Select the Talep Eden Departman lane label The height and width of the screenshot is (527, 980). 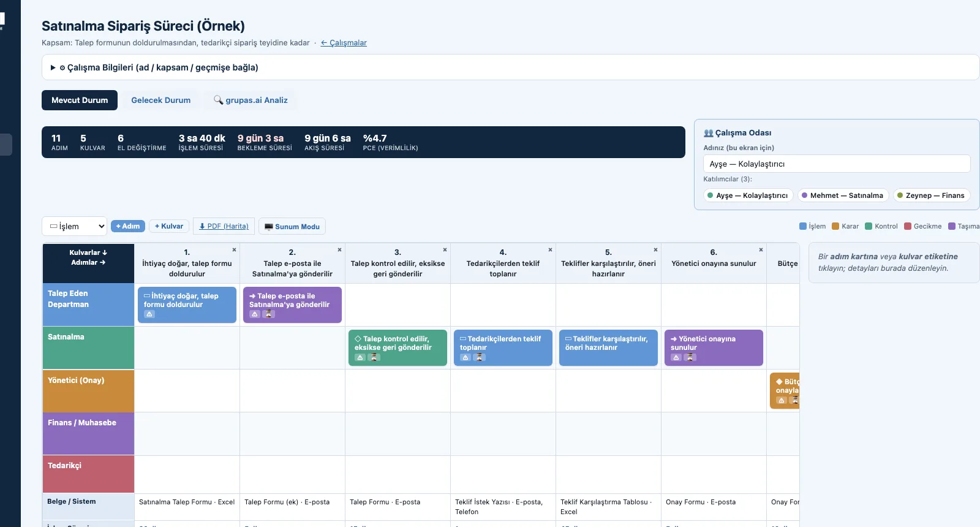click(88, 305)
